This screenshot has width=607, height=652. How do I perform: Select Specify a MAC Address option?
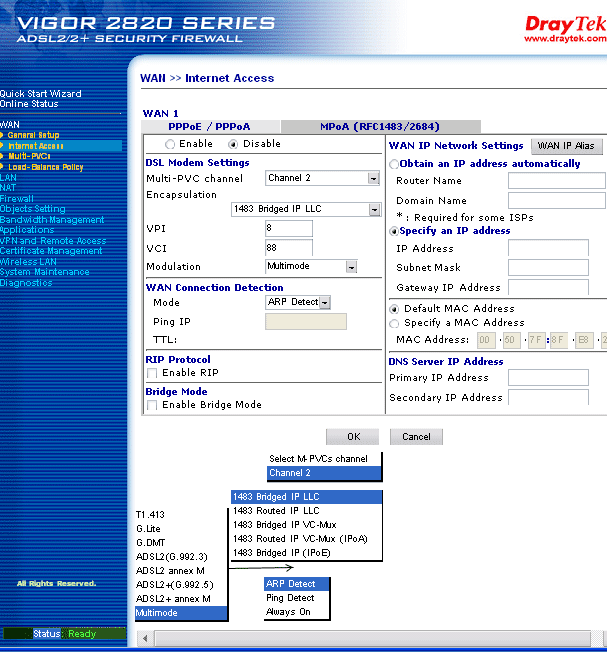(394, 323)
